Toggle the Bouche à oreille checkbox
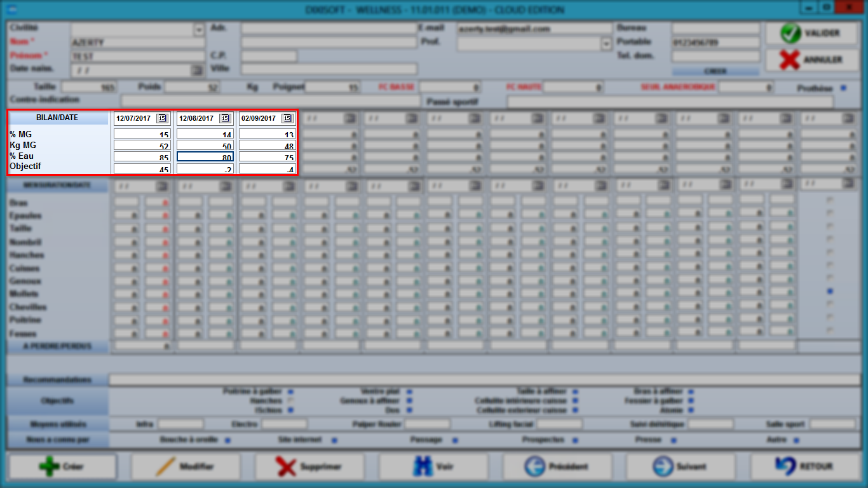 (x=227, y=440)
